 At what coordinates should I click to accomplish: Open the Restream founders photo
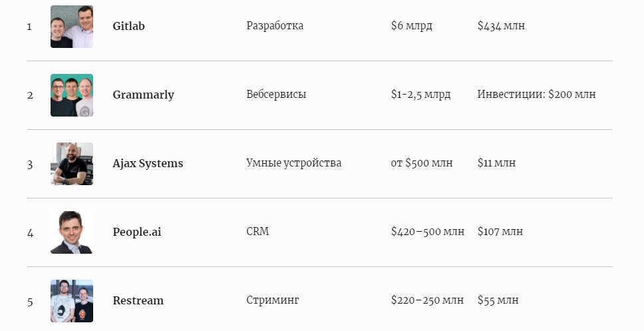(x=72, y=301)
